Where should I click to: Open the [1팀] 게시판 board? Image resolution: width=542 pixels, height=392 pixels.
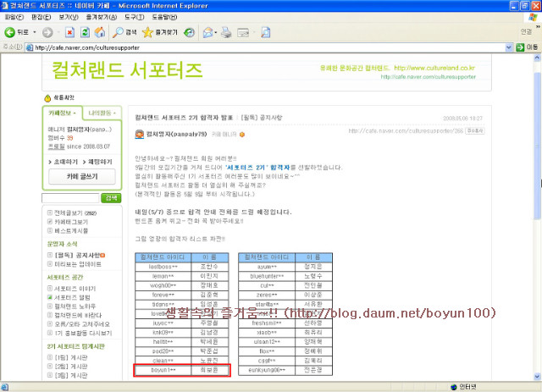[x=71, y=357]
